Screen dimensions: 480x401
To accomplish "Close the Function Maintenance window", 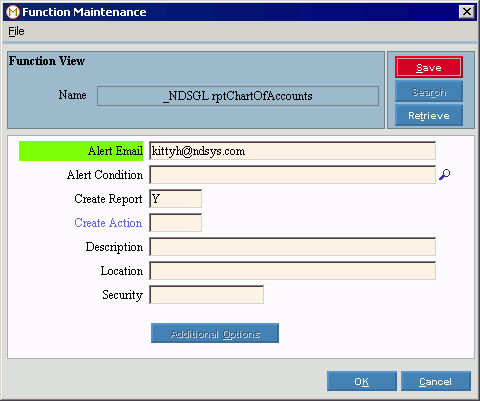I will [467, 12].
